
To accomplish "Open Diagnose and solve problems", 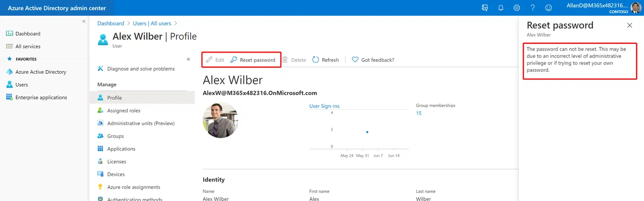I will tap(141, 69).
